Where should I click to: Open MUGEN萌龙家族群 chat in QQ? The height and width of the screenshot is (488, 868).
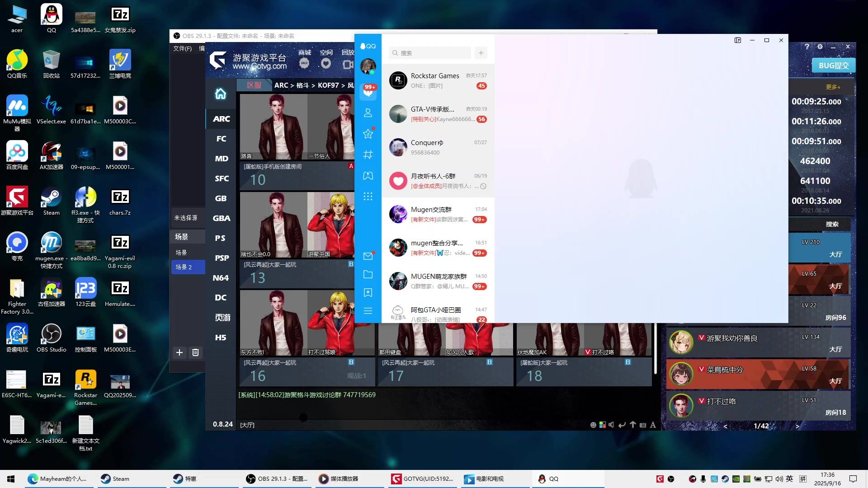click(438, 281)
